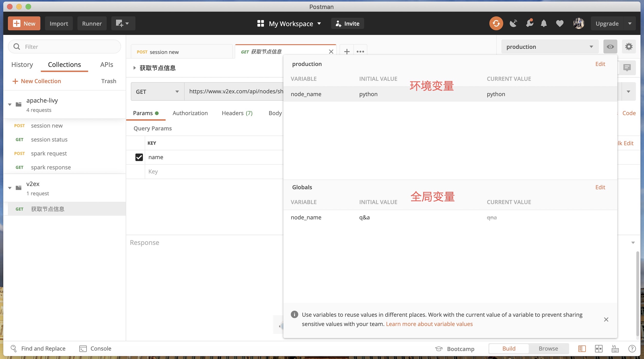Switch to POST session new tab

pos(182,52)
